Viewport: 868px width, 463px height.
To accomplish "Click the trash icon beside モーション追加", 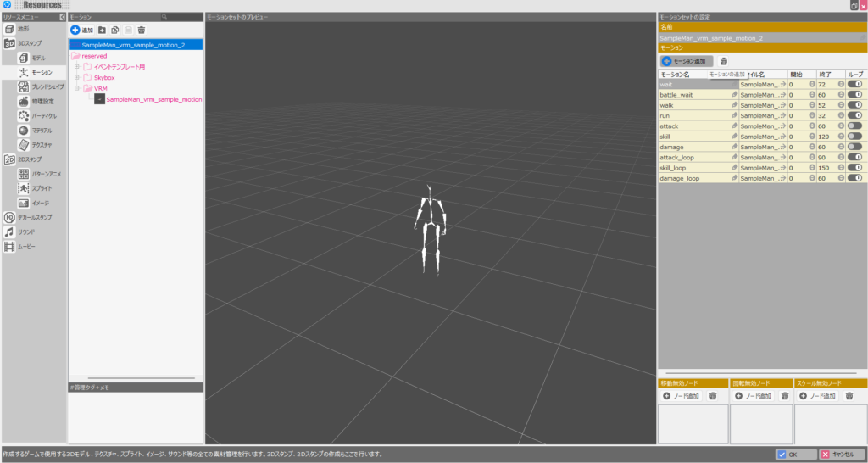I will pyautogui.click(x=723, y=61).
